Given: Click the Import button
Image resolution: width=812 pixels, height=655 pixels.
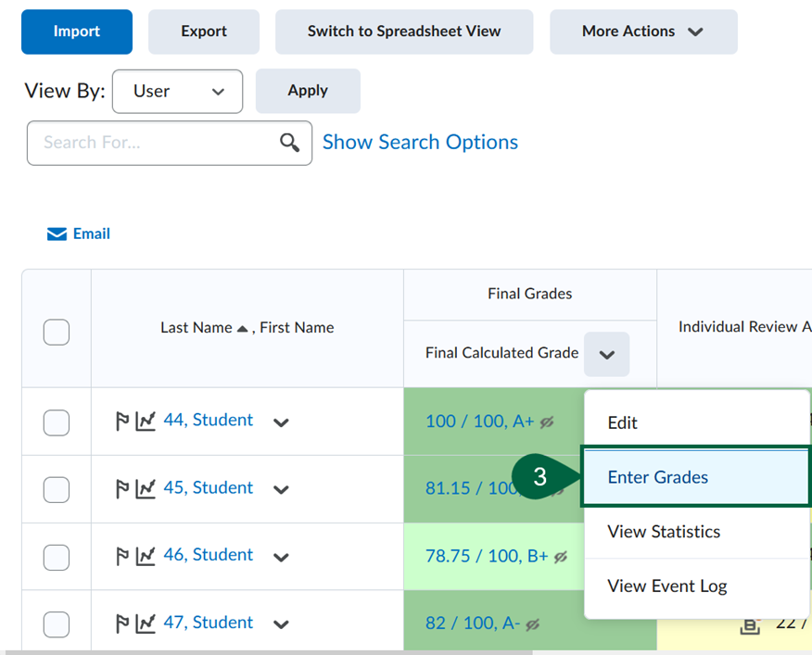Looking at the screenshot, I should click(77, 31).
